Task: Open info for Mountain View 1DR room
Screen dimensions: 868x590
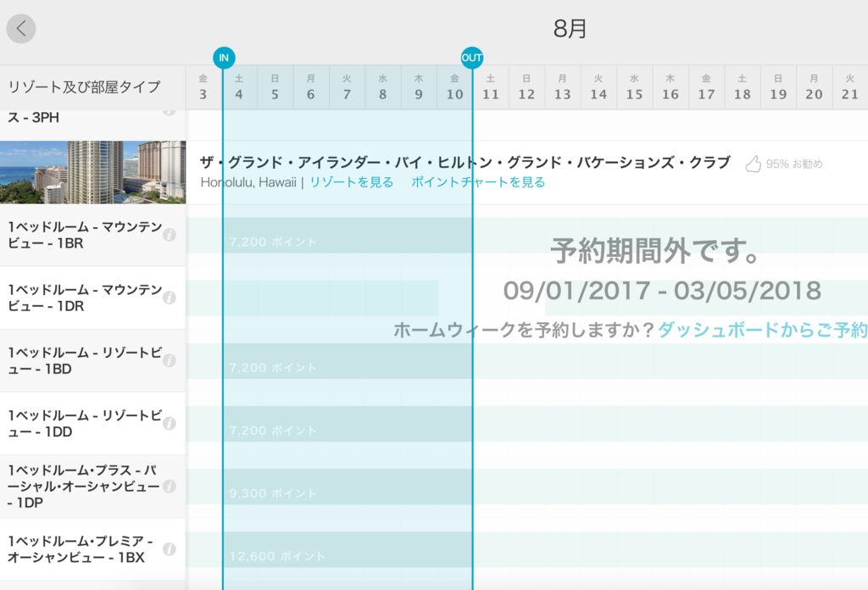Action: click(x=170, y=298)
